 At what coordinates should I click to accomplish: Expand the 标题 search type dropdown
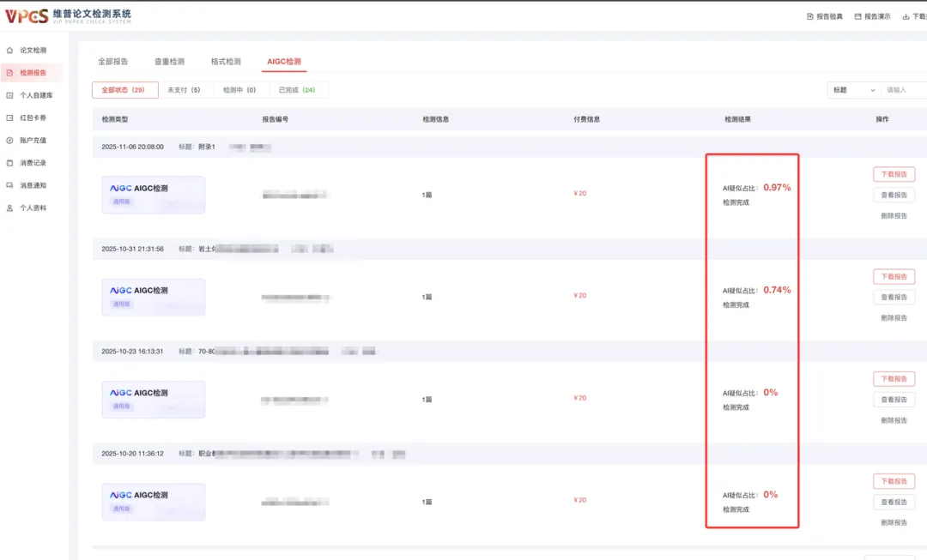click(x=854, y=90)
